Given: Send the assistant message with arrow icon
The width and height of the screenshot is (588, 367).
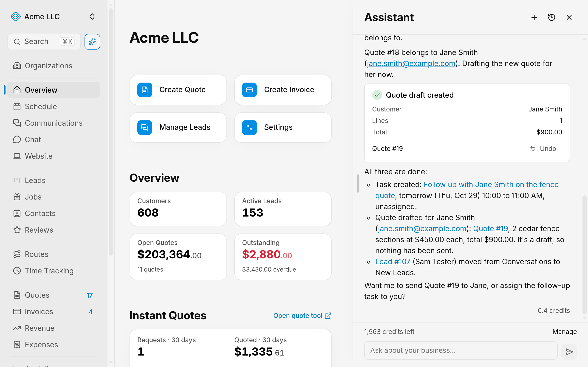Looking at the screenshot, I should (x=569, y=352).
